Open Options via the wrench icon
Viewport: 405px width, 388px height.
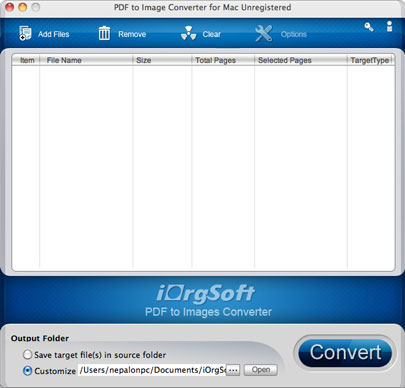[x=264, y=33]
